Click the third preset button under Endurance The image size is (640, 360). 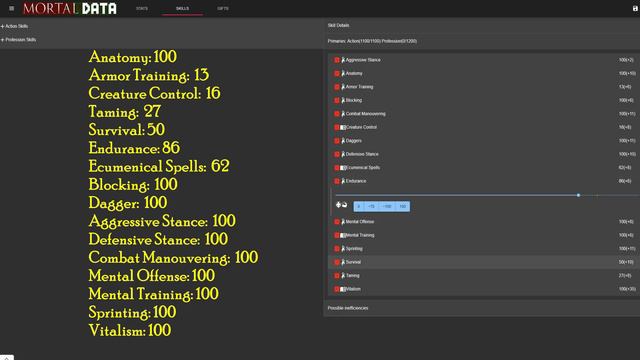(x=387, y=207)
